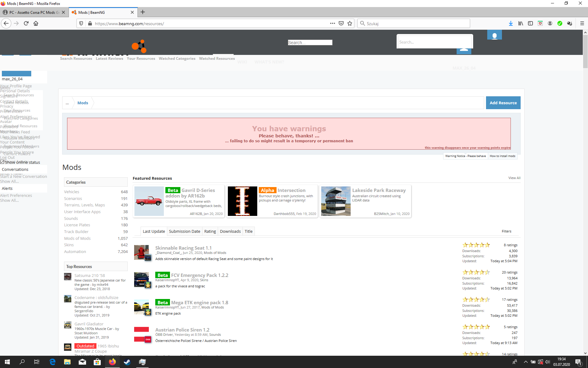Open the Firefox home page icon
Image resolution: width=588 pixels, height=368 pixels.
[x=36, y=23]
